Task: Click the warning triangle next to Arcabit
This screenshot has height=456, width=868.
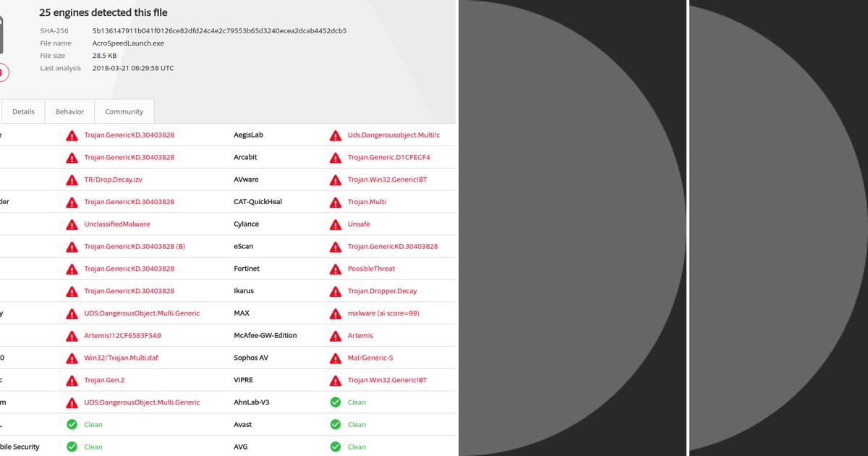Action: click(335, 157)
